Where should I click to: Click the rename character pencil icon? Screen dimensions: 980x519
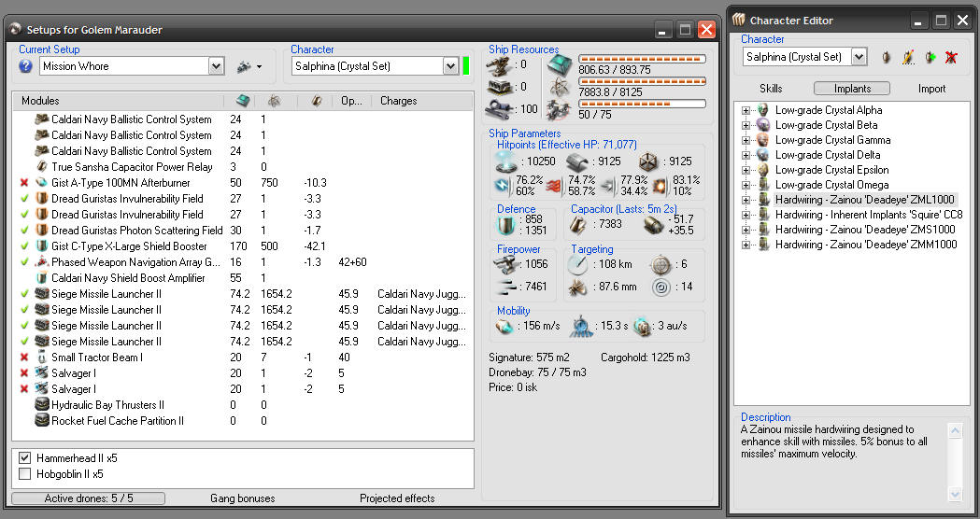point(907,58)
